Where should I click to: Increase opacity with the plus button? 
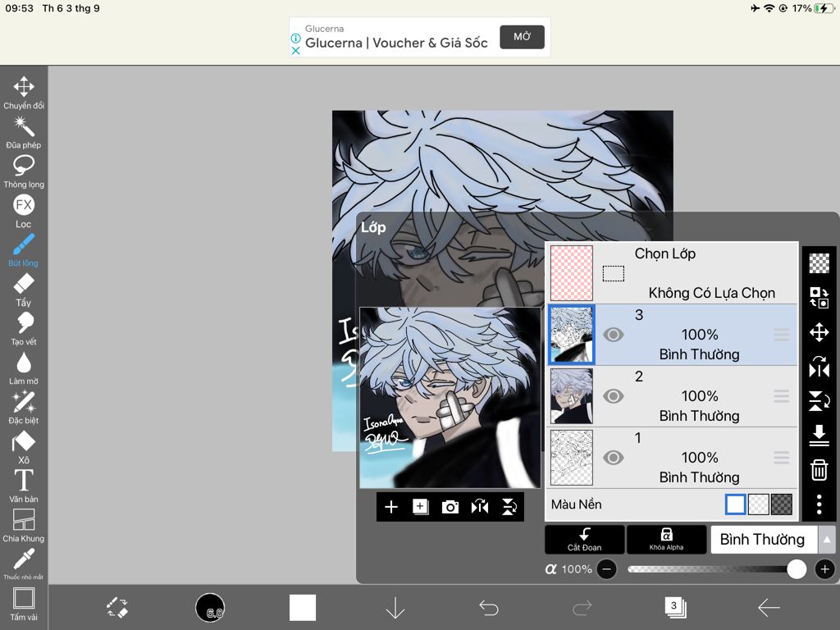click(825, 569)
